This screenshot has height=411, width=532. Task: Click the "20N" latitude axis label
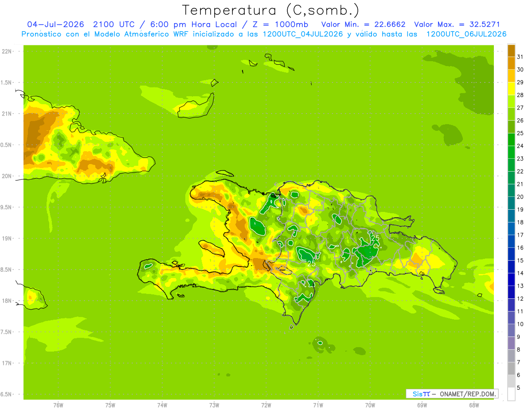click(8, 176)
